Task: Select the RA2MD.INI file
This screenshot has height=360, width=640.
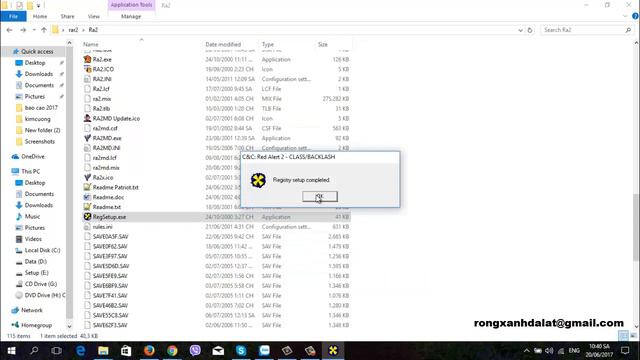Action: point(106,148)
